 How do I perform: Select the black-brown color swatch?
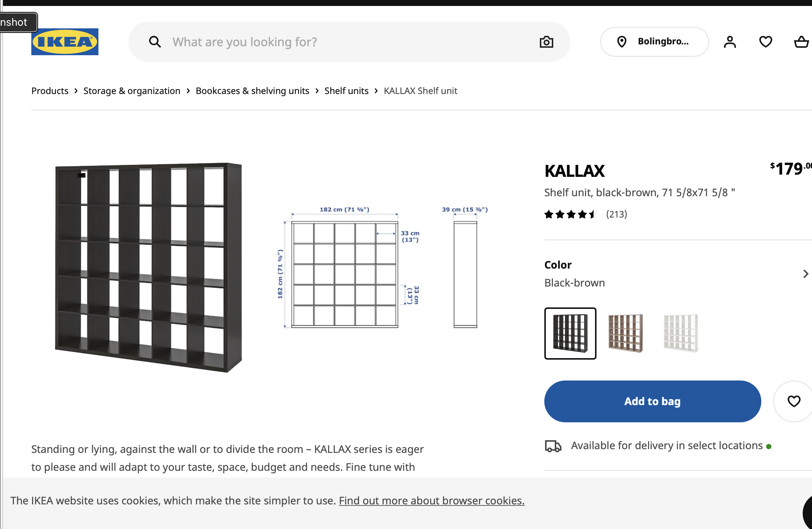coord(570,334)
